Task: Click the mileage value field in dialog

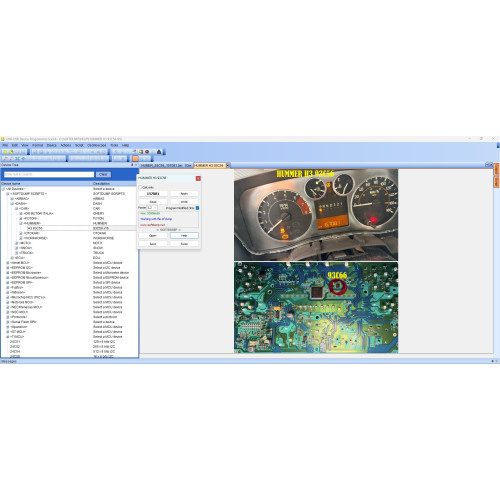Action: coord(153,194)
